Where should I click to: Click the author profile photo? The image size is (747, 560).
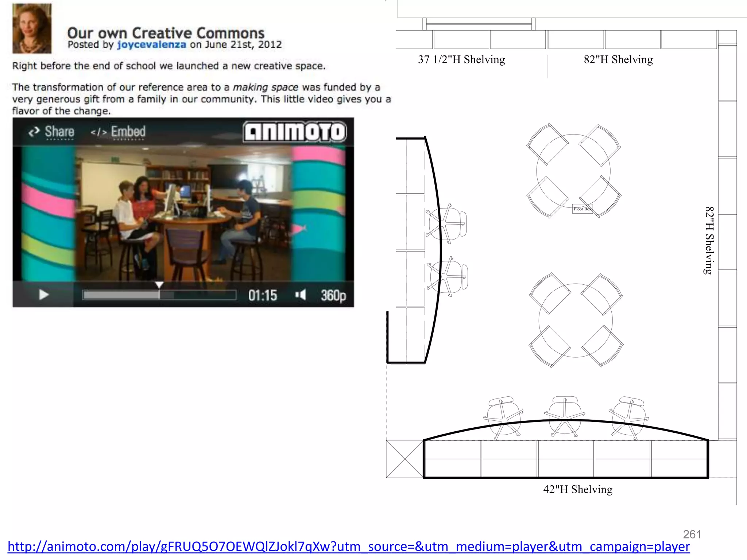pos(32,29)
